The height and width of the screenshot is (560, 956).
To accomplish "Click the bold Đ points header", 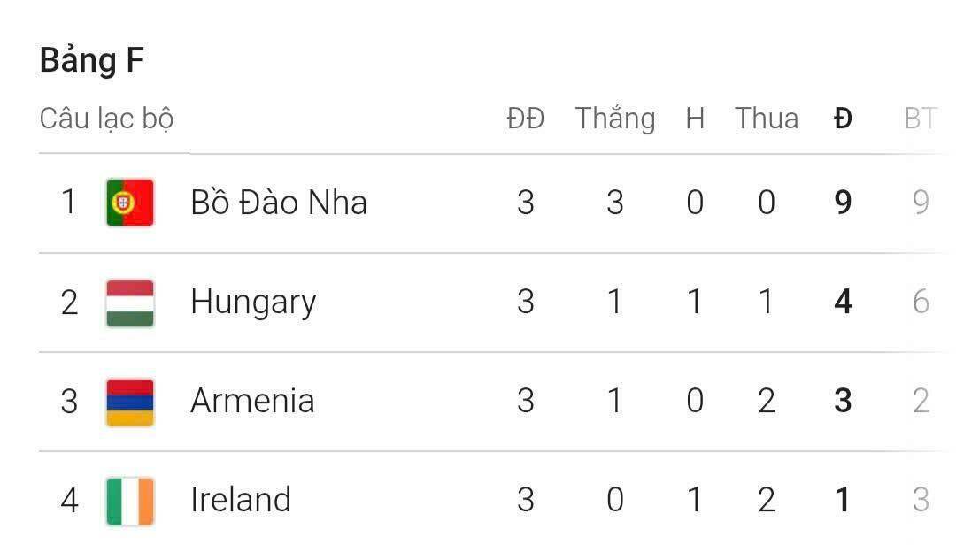I will (x=843, y=119).
